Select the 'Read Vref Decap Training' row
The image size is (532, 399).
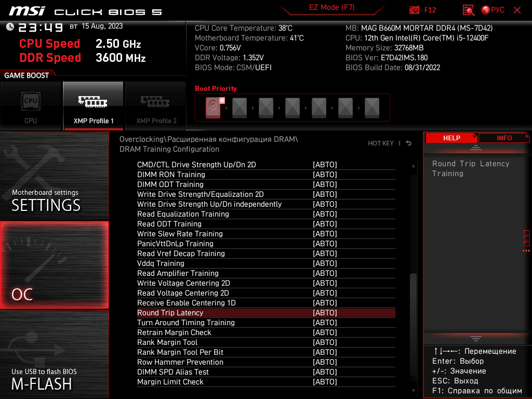[x=266, y=254]
